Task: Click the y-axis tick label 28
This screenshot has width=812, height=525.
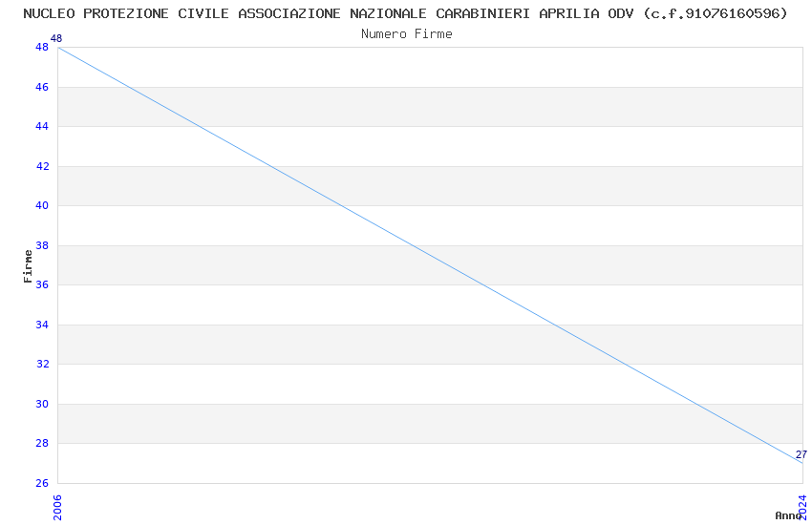Action: pyautogui.click(x=42, y=444)
